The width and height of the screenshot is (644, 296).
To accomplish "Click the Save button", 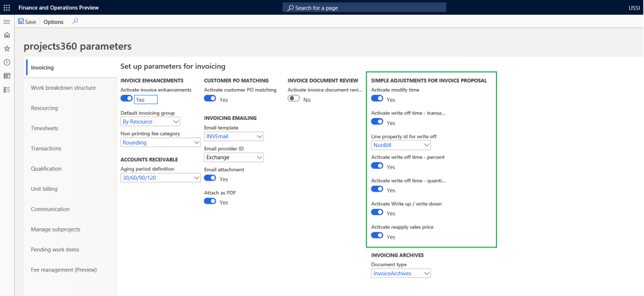I will point(27,22).
